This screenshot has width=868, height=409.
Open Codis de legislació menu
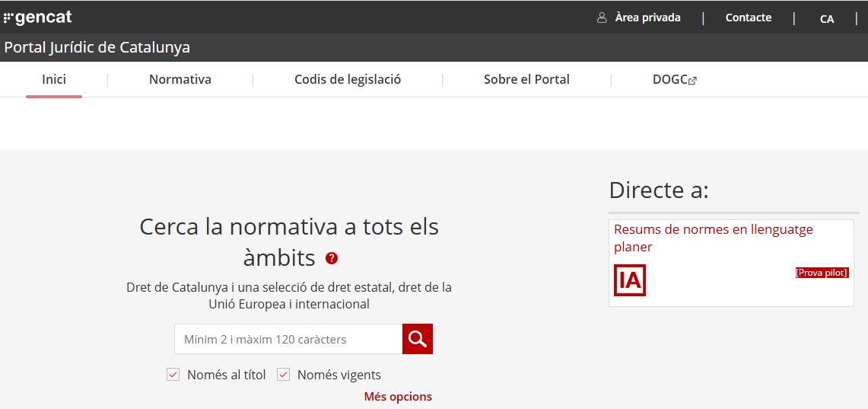(348, 79)
